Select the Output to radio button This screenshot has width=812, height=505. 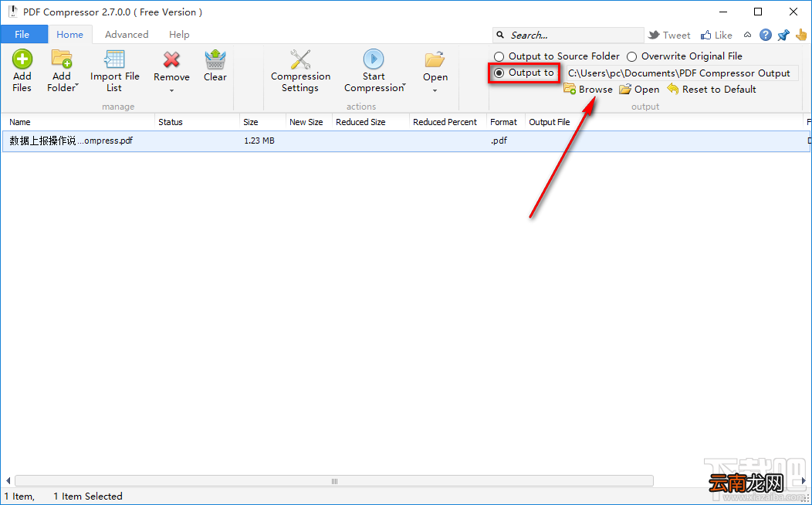[499, 73]
